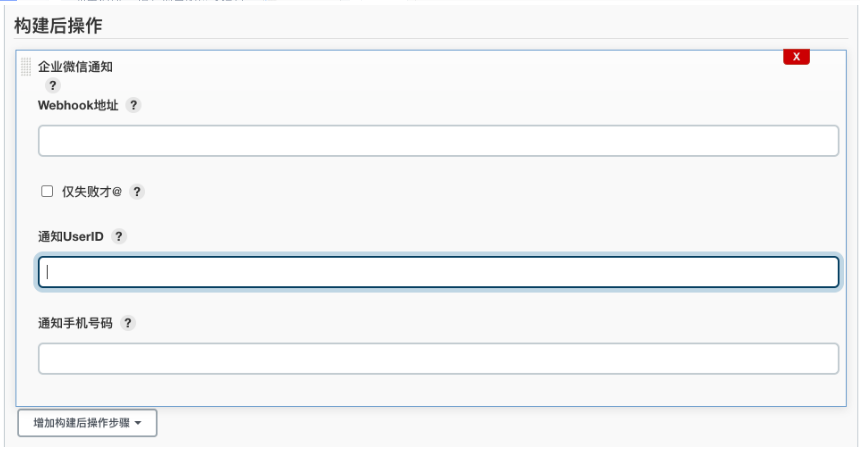860x450 pixels.
Task: Delete the 企业微信通知 step with red X
Action: click(x=796, y=57)
